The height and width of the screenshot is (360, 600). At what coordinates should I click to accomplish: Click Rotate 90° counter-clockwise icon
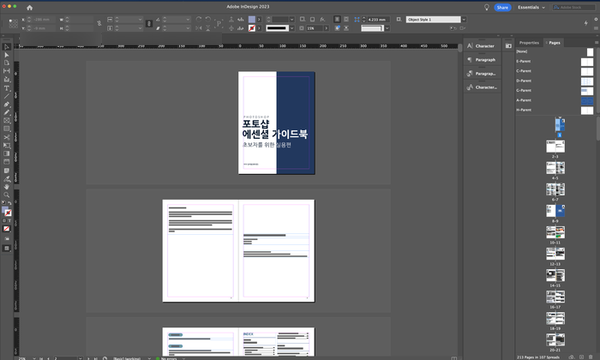click(208, 19)
